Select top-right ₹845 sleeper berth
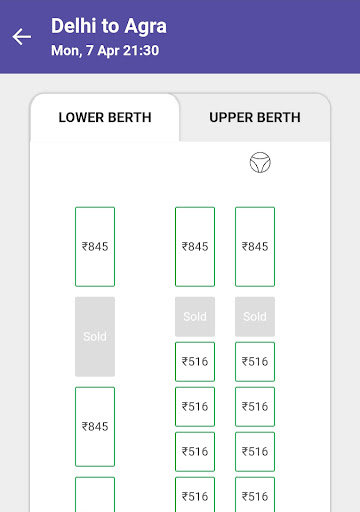This screenshot has height=512, width=360. point(255,247)
